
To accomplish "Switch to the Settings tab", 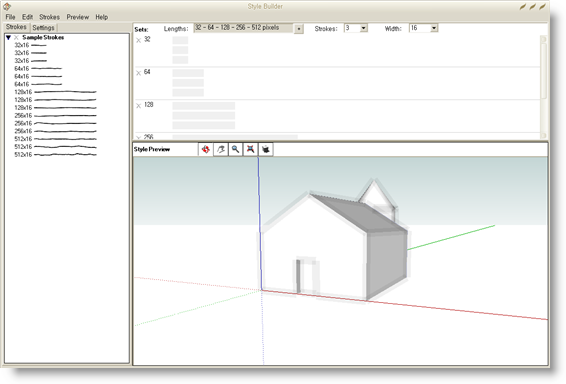I will (44, 27).
